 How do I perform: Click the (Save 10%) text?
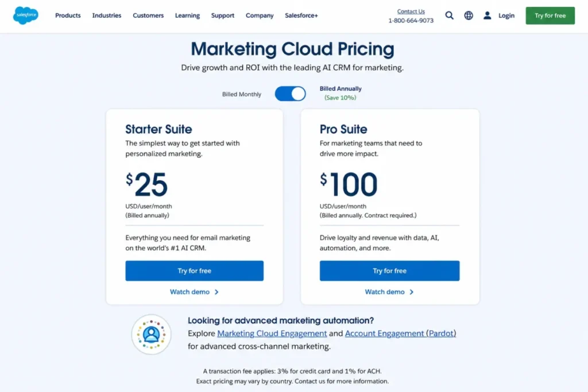(x=341, y=98)
